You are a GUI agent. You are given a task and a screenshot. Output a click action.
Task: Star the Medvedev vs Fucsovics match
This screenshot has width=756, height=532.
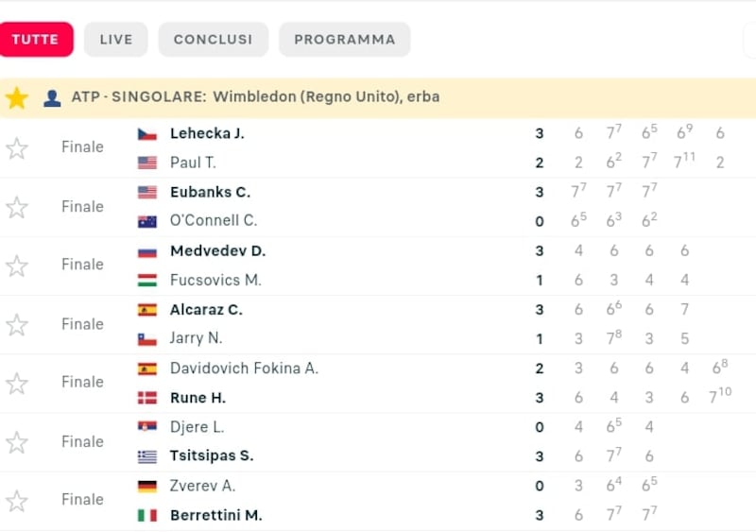point(17,266)
